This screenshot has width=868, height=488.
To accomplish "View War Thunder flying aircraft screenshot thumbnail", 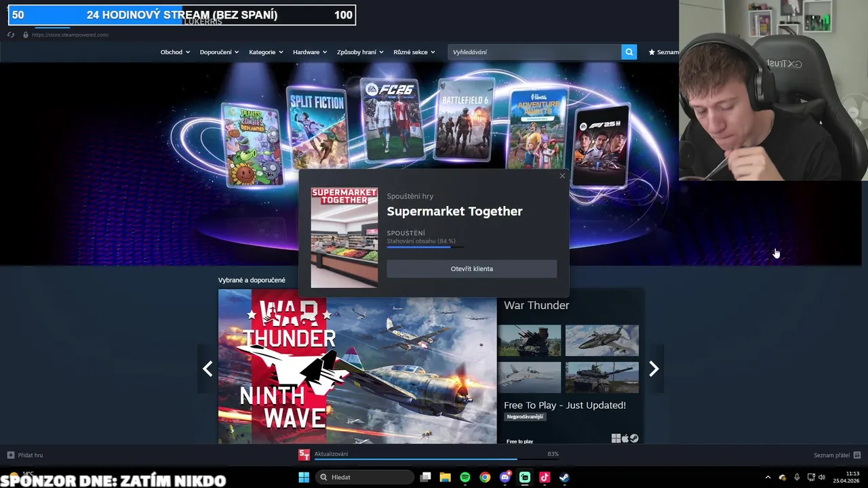I will [x=530, y=378].
